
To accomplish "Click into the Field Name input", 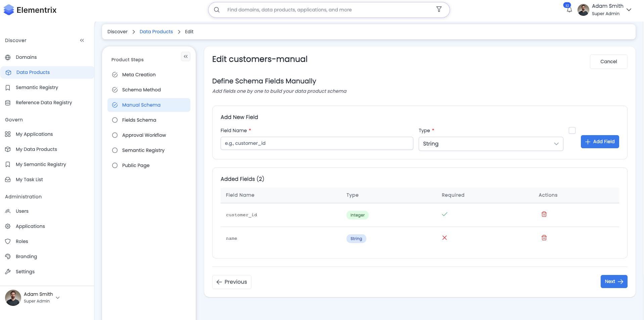I will 317,144.
